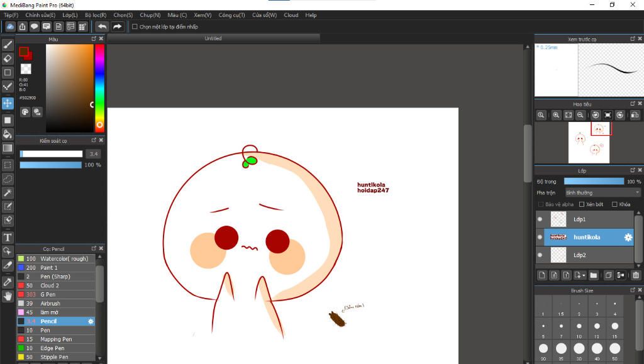Select the Cloud 2 brush
The height and width of the screenshot is (364, 644).
(x=56, y=285)
